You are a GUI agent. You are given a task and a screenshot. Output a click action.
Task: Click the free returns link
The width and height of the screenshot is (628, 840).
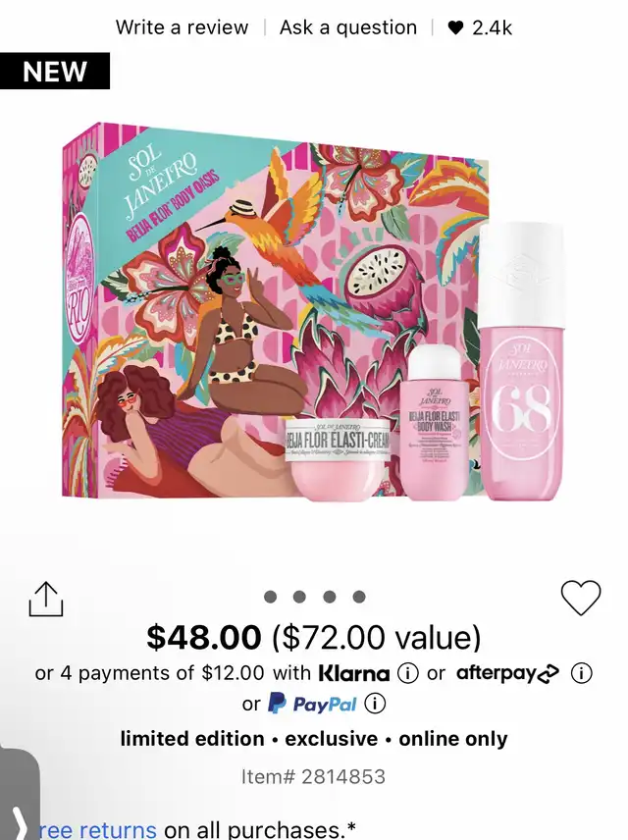click(97, 830)
